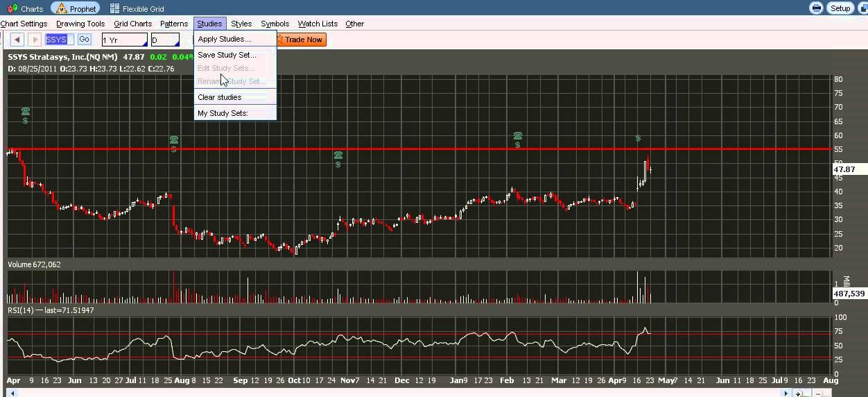Image resolution: width=868 pixels, height=397 pixels.
Task: Choose Save Study Set... entry
Action: pos(235,55)
